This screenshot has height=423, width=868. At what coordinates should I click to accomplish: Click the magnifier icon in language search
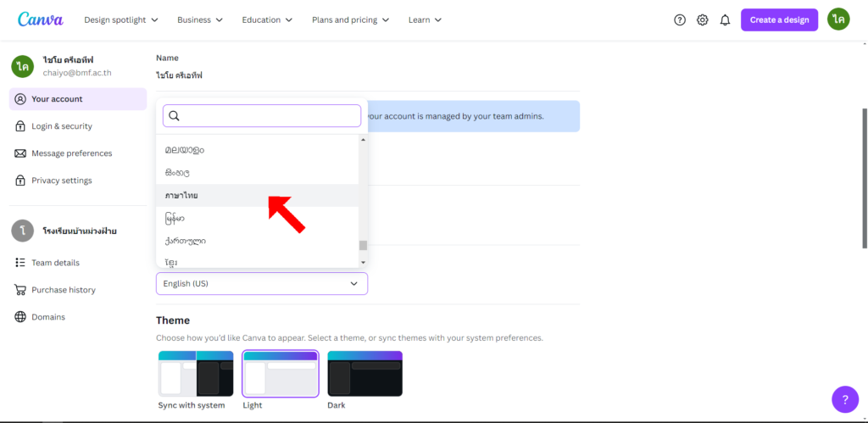click(174, 116)
